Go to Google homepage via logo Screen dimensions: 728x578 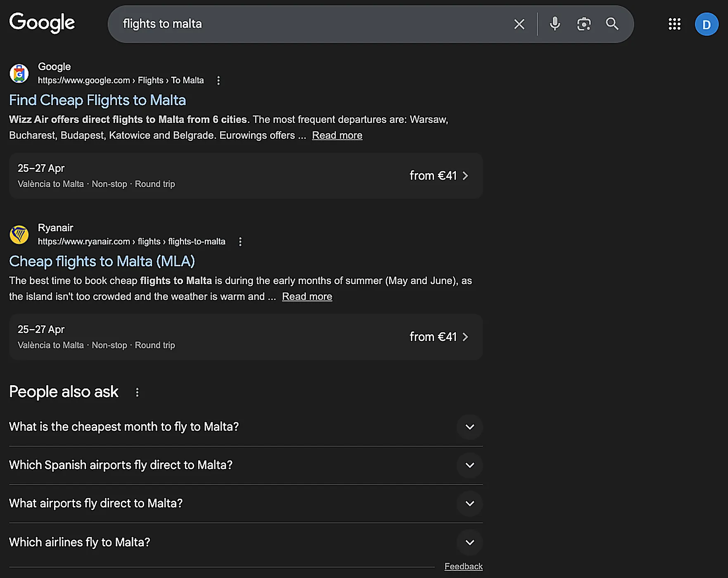pos(42,23)
